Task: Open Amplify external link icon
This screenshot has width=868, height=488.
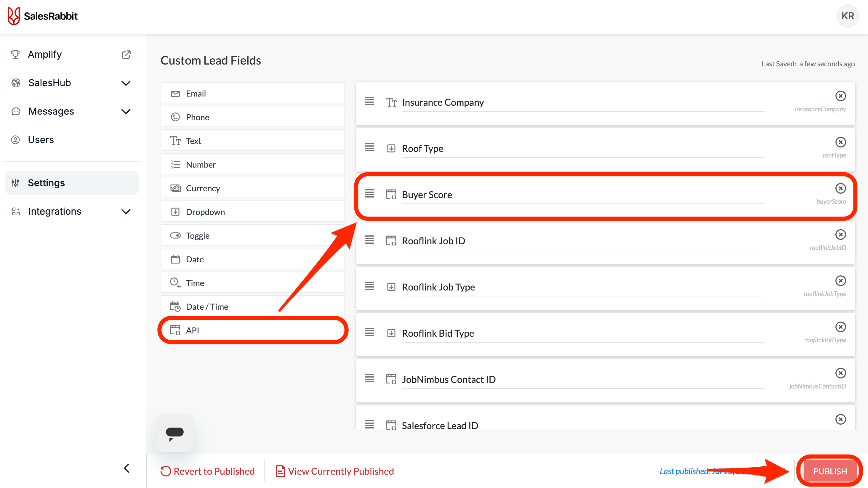Action: pyautogui.click(x=126, y=54)
